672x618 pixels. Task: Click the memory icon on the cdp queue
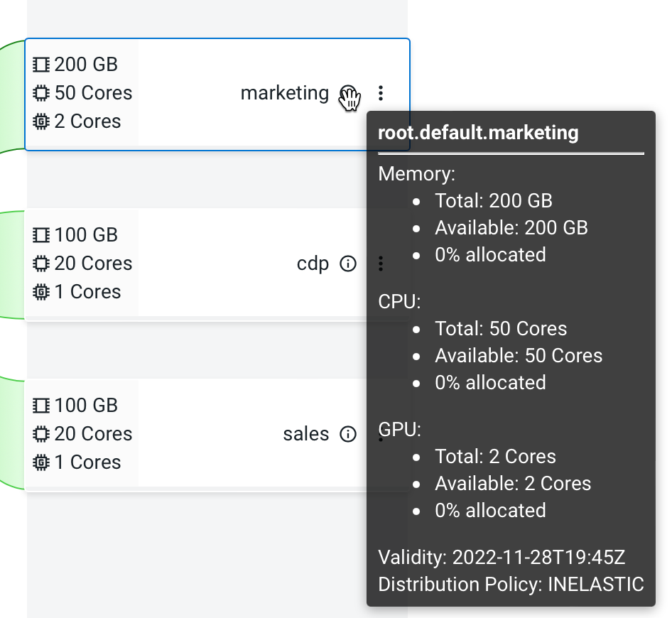pyautogui.click(x=41, y=234)
